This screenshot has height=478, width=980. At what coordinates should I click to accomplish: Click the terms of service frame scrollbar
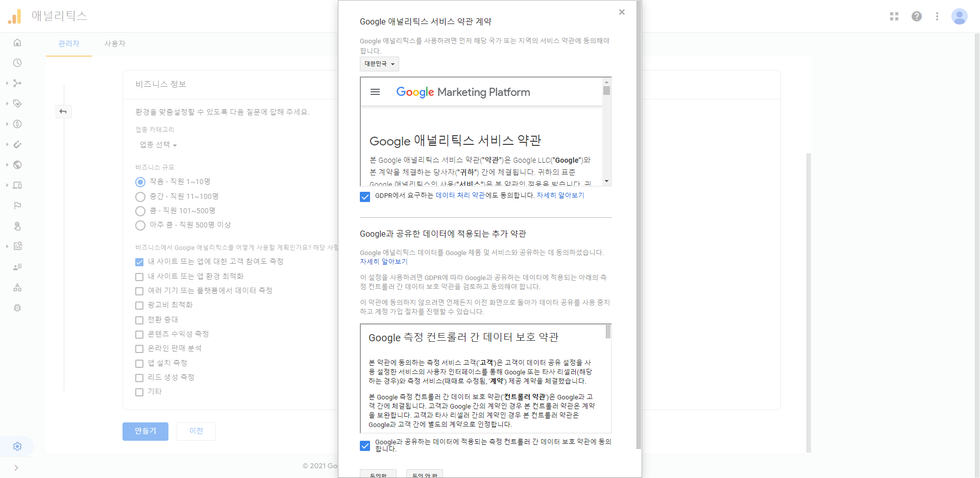(x=606, y=91)
